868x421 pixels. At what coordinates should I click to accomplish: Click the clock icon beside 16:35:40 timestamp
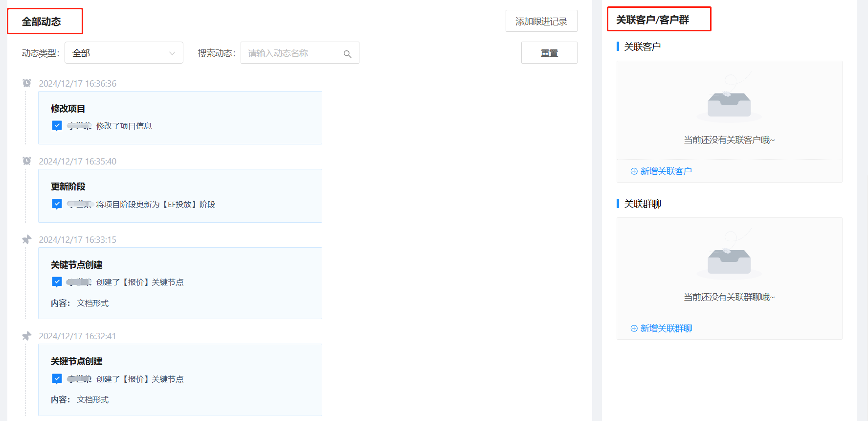(x=27, y=161)
